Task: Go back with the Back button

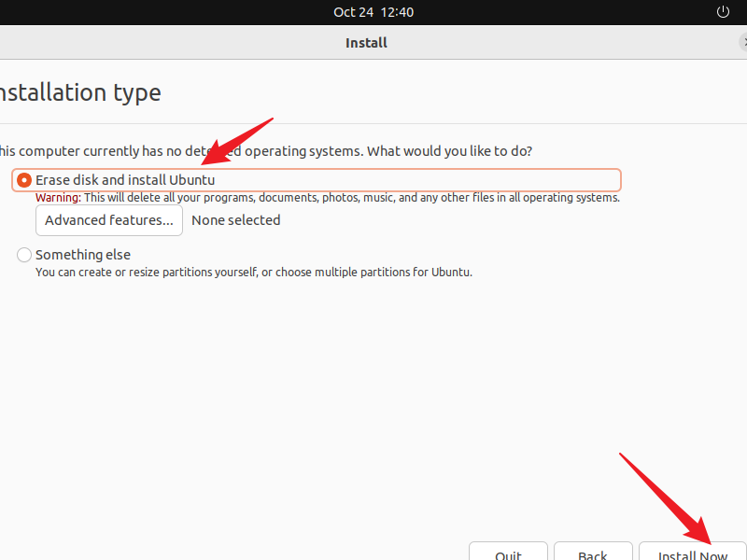Action: (x=592, y=552)
